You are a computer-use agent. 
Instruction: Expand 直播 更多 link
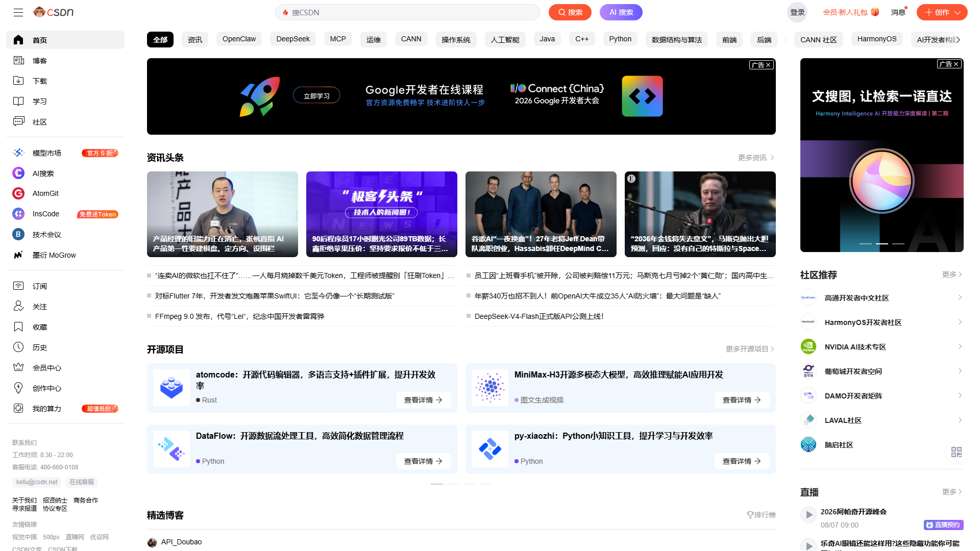(952, 492)
